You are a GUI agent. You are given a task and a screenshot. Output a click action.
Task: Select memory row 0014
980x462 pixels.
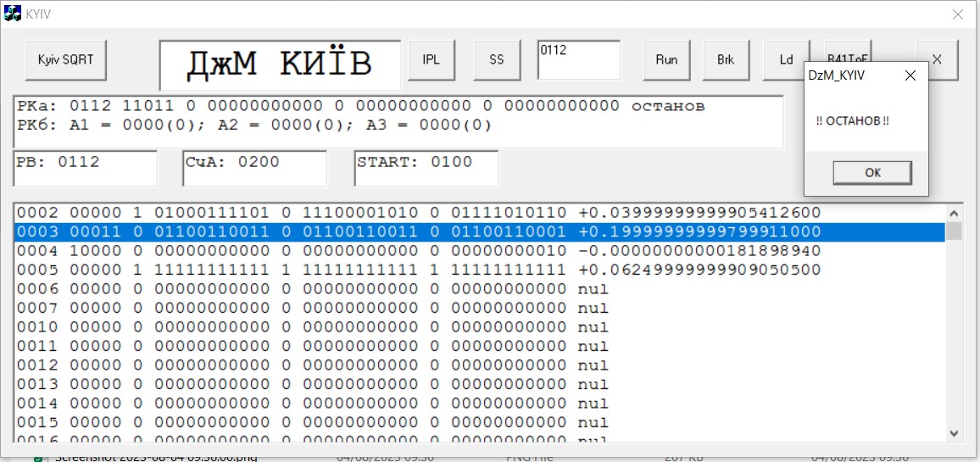coord(479,404)
